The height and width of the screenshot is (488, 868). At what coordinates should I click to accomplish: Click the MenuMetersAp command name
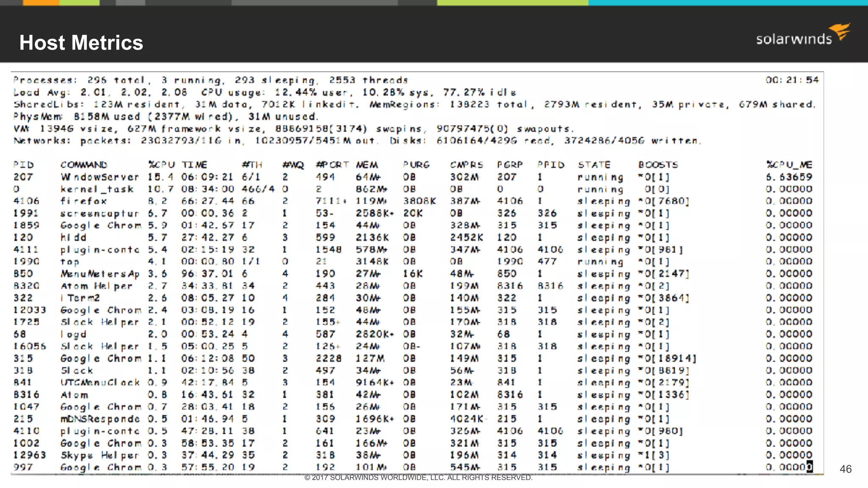[x=100, y=274]
